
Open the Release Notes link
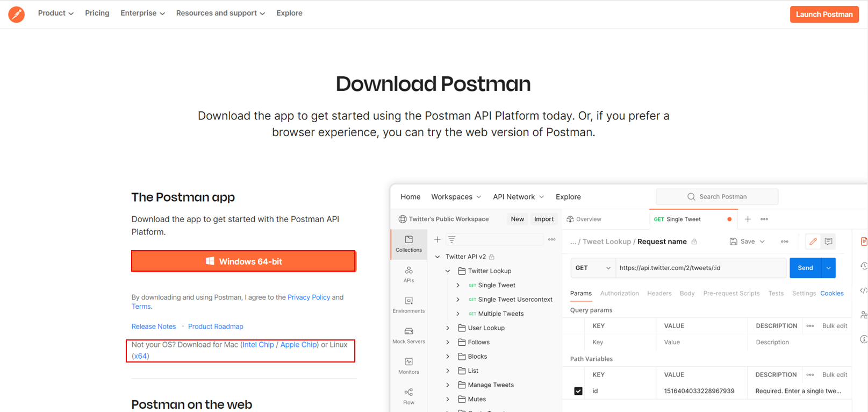pyautogui.click(x=154, y=326)
